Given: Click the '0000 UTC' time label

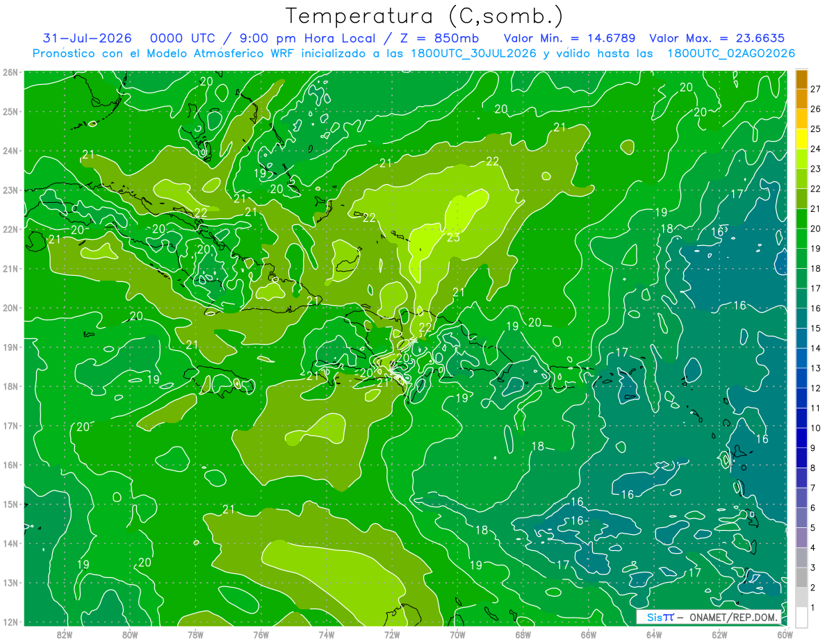Looking at the screenshot, I should [182, 38].
